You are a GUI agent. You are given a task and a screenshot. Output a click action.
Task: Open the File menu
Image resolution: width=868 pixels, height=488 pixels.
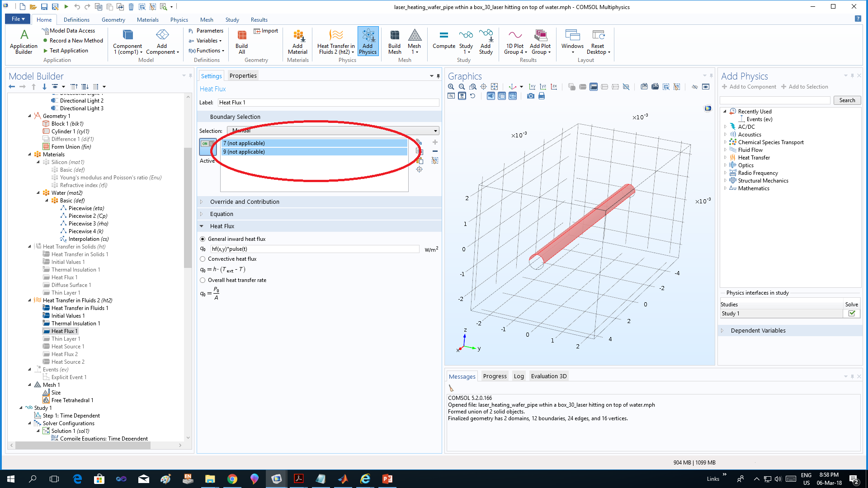[18, 19]
